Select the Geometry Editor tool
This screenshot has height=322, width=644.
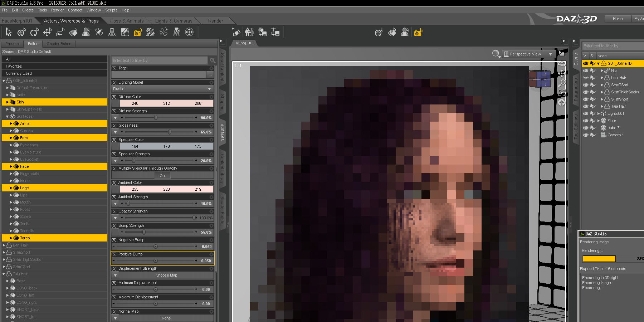point(125,33)
